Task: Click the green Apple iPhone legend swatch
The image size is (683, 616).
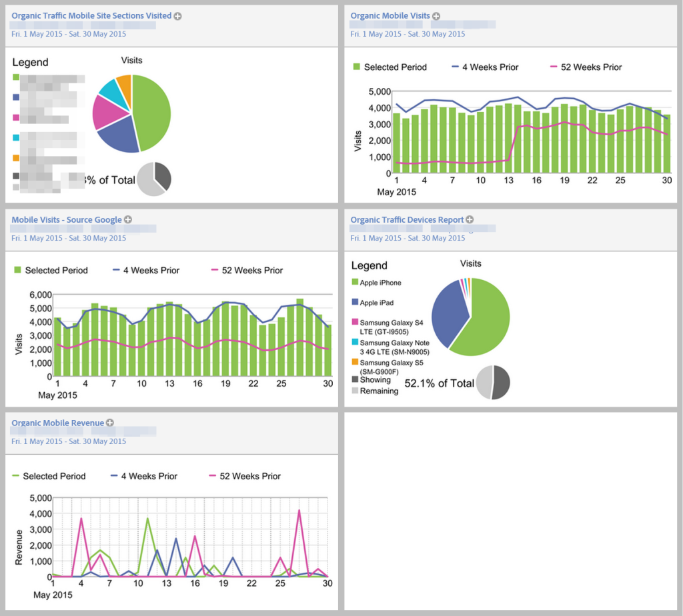Action: tap(356, 280)
